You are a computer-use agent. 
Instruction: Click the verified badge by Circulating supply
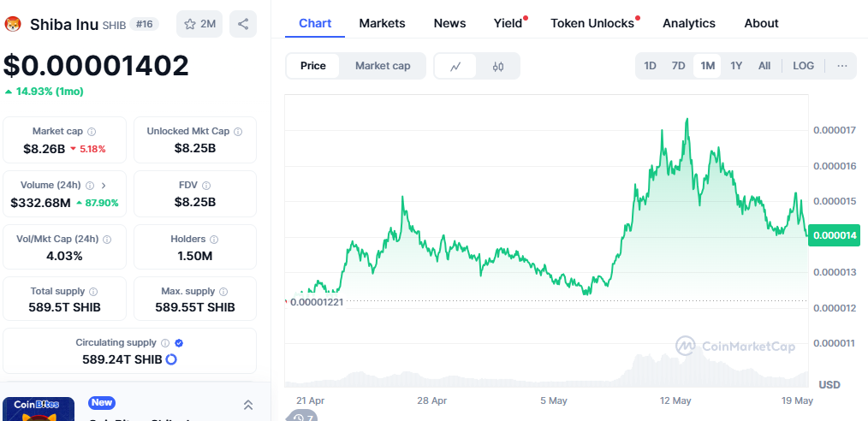179,343
